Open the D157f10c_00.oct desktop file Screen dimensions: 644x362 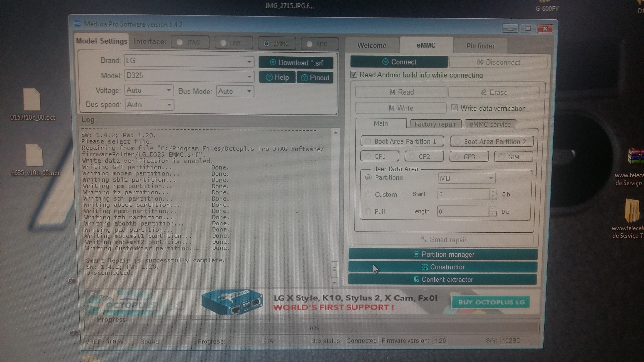coord(32,104)
